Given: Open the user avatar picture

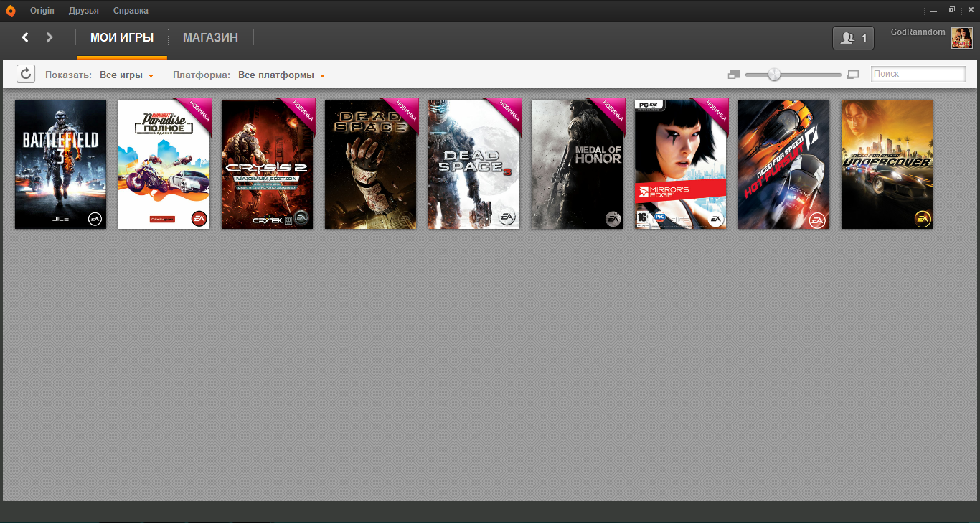Looking at the screenshot, I should [962, 38].
